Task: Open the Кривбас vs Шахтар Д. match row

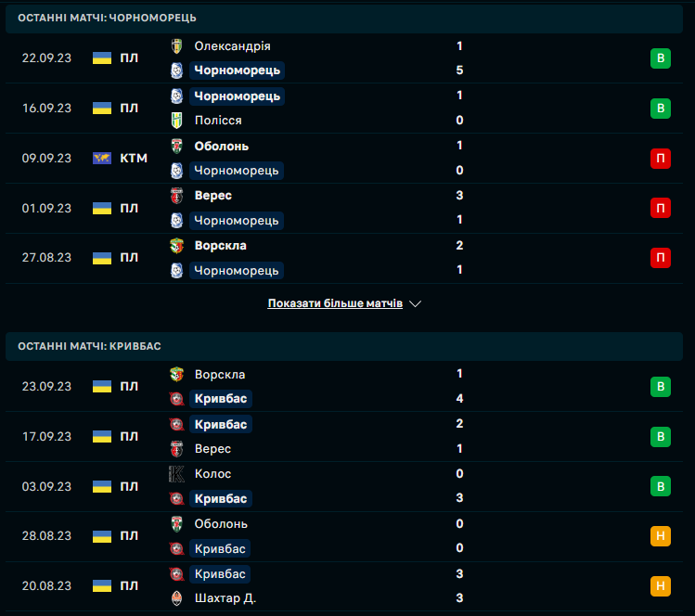Action: click(x=371, y=586)
